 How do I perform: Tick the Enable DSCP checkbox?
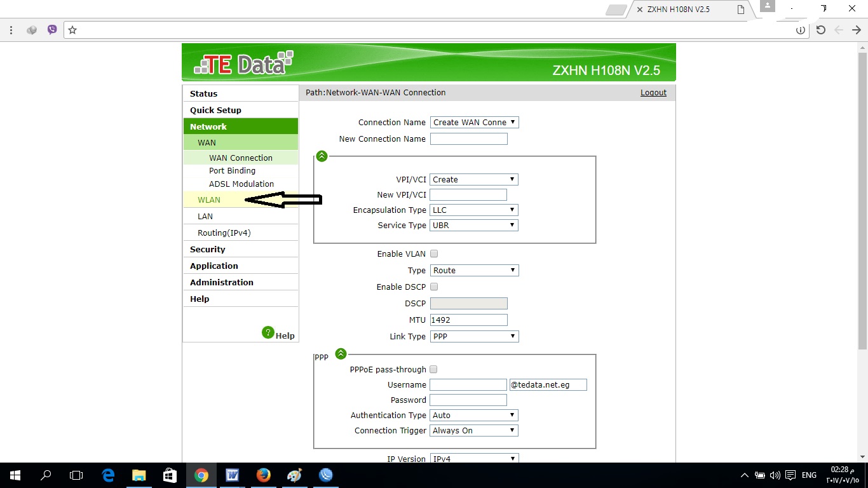tap(434, 287)
